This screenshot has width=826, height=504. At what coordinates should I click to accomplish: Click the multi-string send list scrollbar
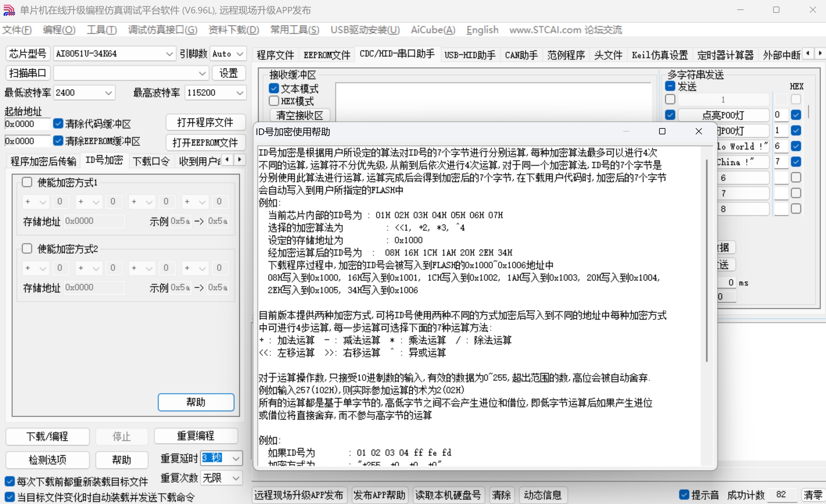click(x=808, y=112)
